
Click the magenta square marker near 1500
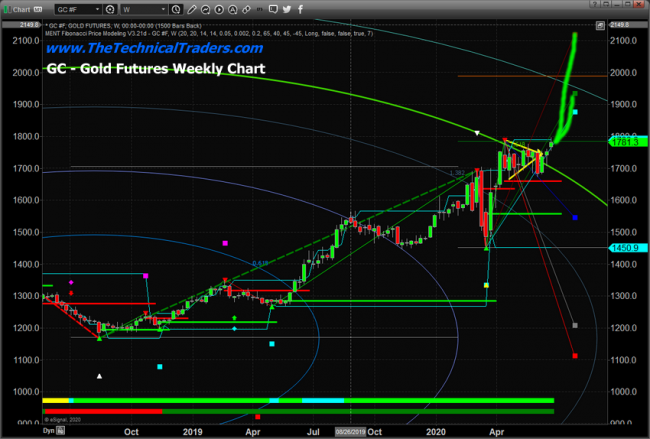(x=225, y=243)
